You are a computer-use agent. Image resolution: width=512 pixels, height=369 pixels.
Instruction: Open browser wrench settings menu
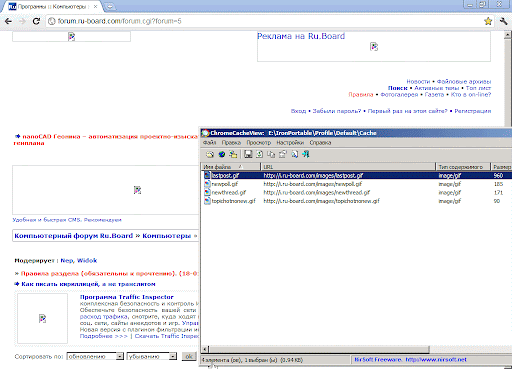coord(503,21)
